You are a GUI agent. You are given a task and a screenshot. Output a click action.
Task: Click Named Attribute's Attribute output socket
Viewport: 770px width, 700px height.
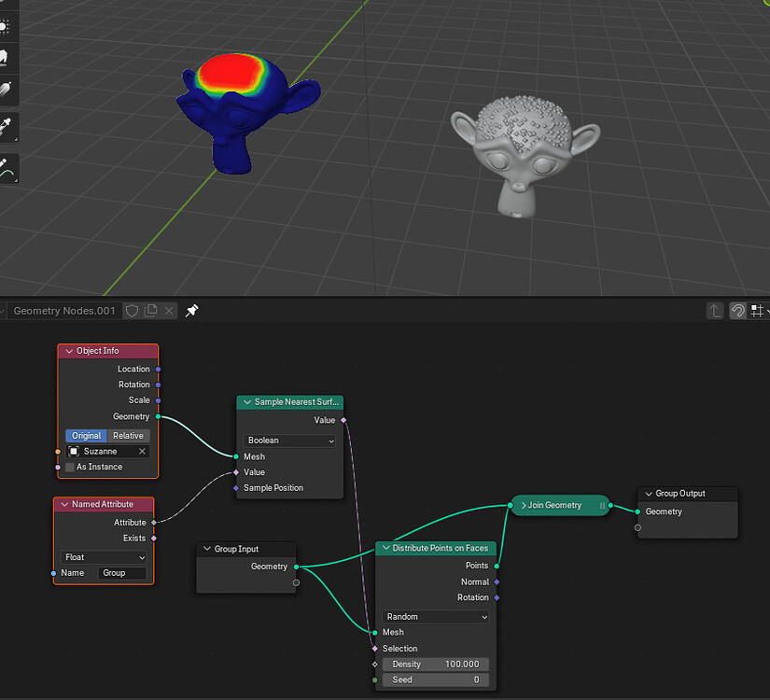[154, 523]
